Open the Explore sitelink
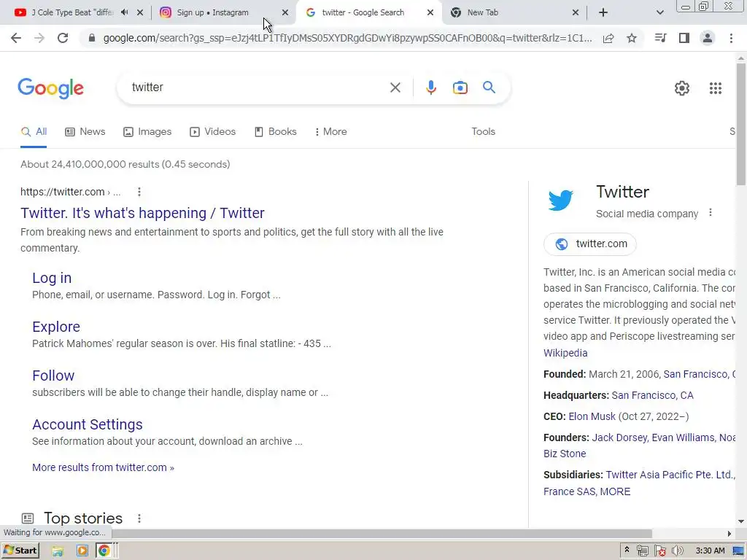747x560 pixels. point(56,327)
